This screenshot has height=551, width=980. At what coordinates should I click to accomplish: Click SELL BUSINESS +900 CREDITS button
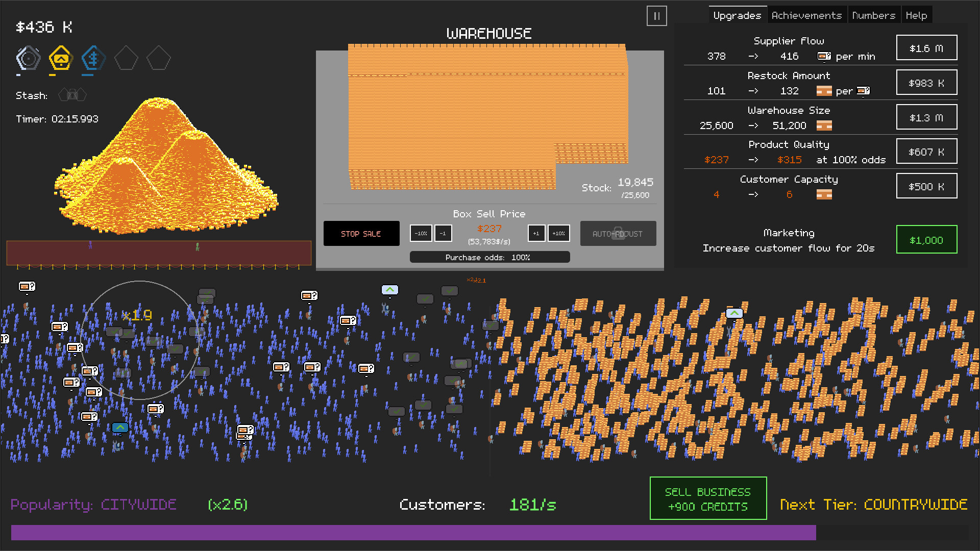(x=708, y=498)
